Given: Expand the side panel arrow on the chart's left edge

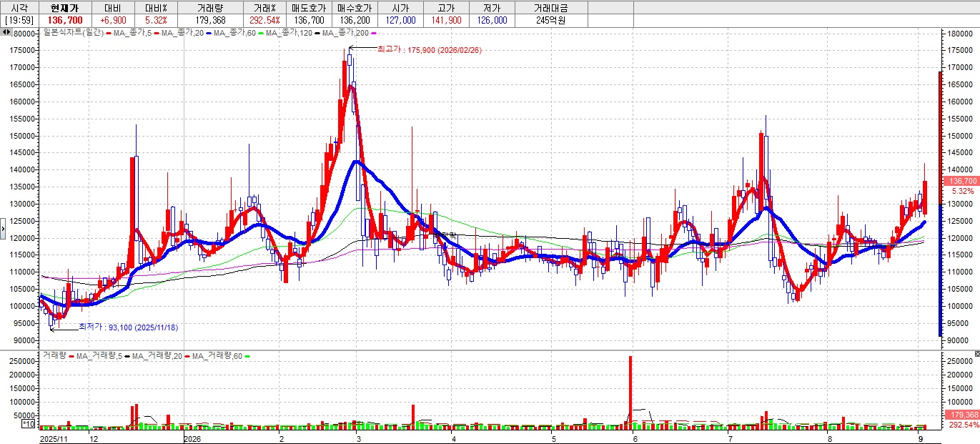Looking at the screenshot, I should coord(2,230).
